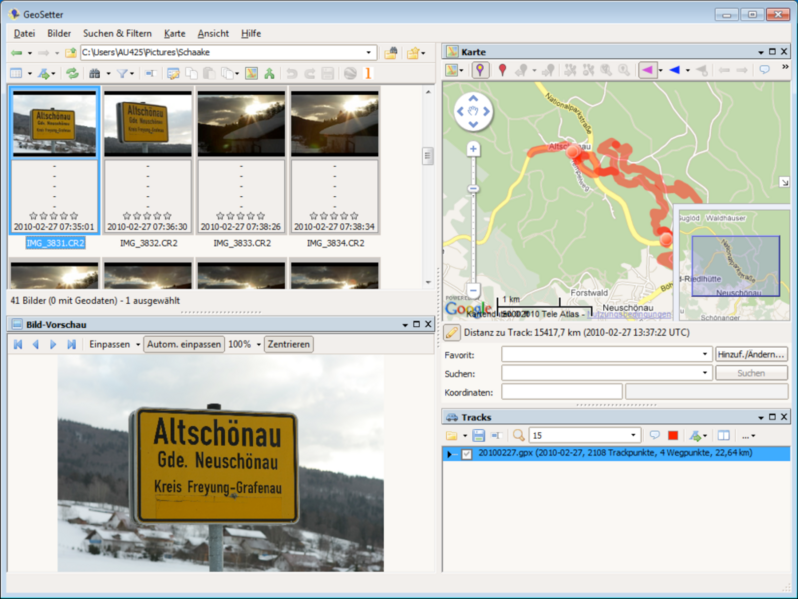The image size is (798, 599).
Task: Click the map zoom out minus button
Action: [473, 291]
